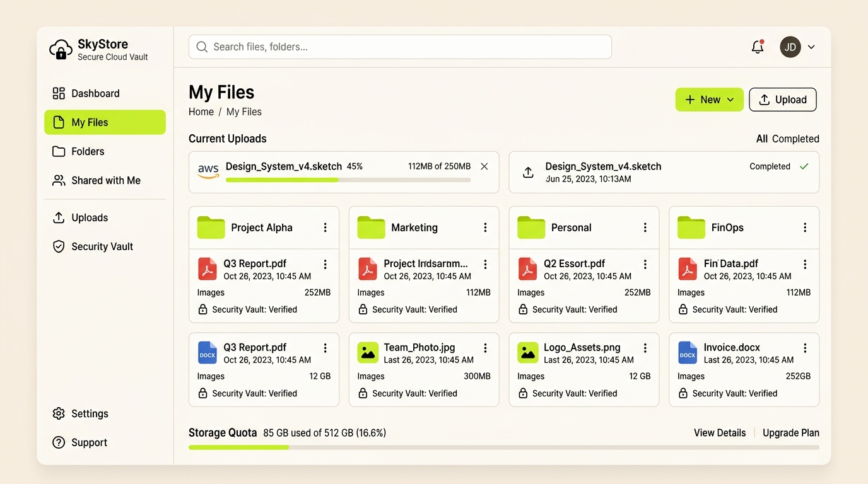Click the Design_System_v4.sketch upload progress bar
This screenshot has height=484, width=868.
(x=348, y=180)
